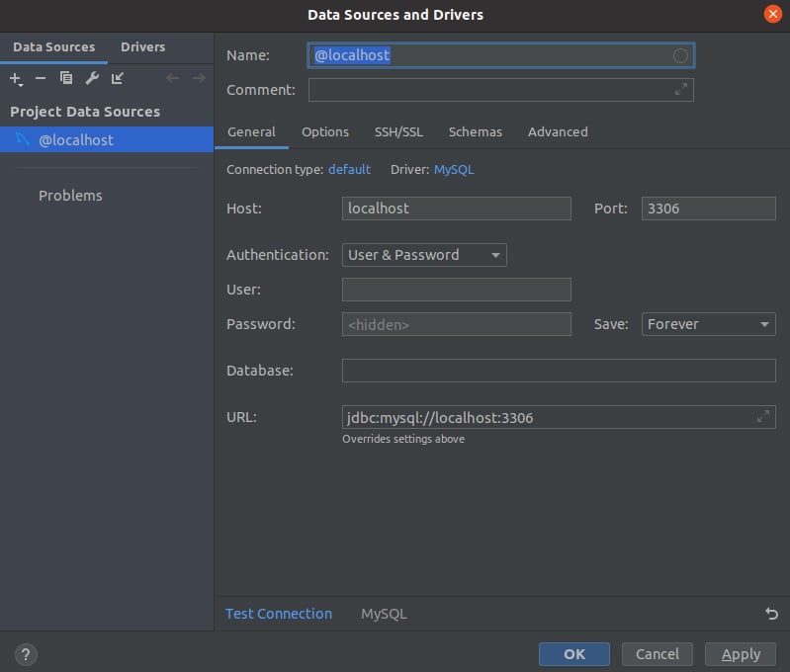Click the add data source plus icon
This screenshot has width=790, height=672.
coord(15,78)
